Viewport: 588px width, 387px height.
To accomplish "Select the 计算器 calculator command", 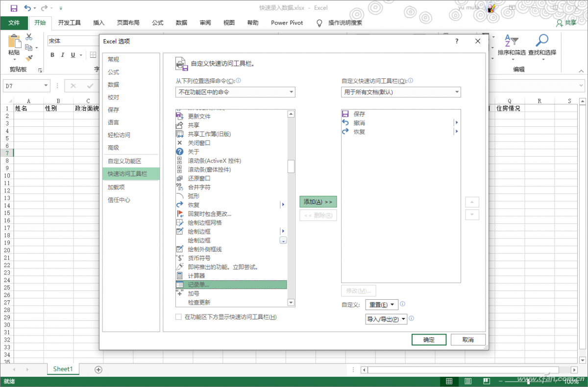I will point(231,276).
